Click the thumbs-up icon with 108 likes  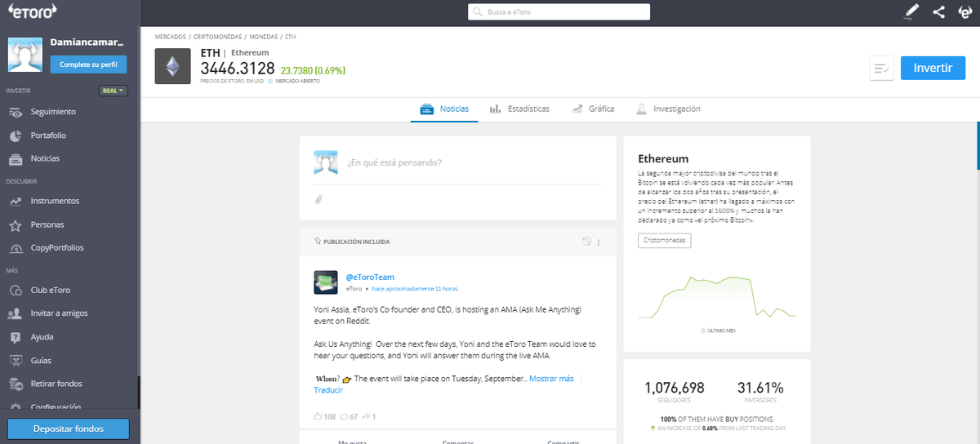pos(318,416)
